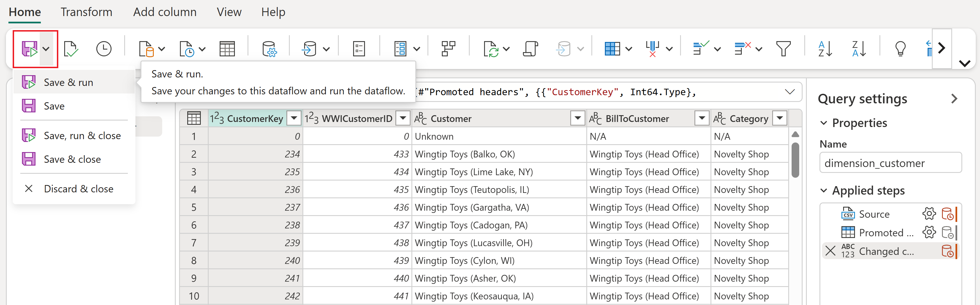Select Discard & close option
The image size is (980, 305).
point(78,189)
